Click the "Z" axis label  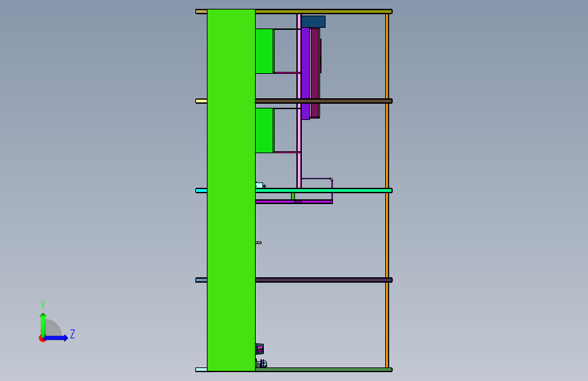pos(73,334)
